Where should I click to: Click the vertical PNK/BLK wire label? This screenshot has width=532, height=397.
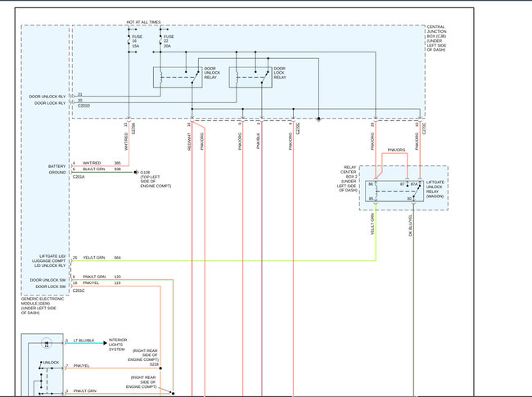click(258, 141)
